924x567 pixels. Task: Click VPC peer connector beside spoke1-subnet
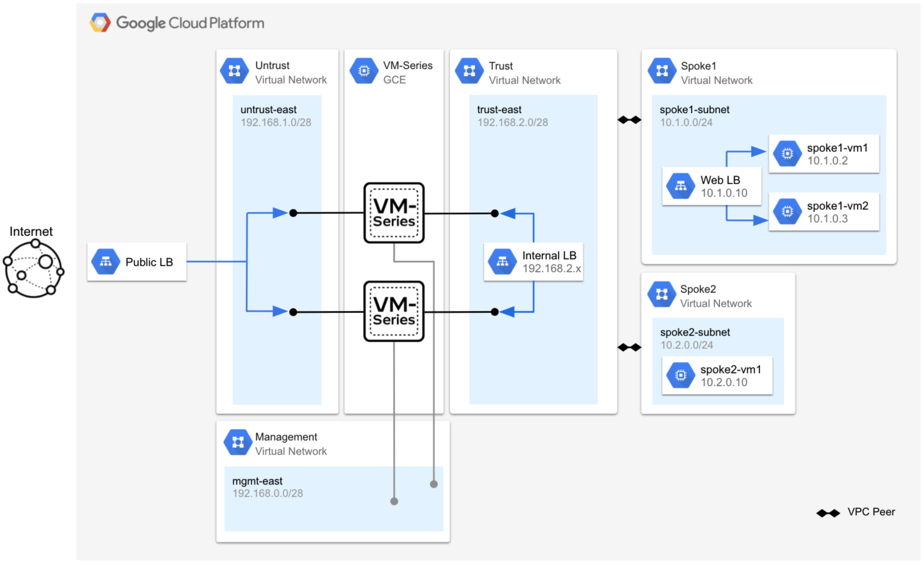click(629, 120)
